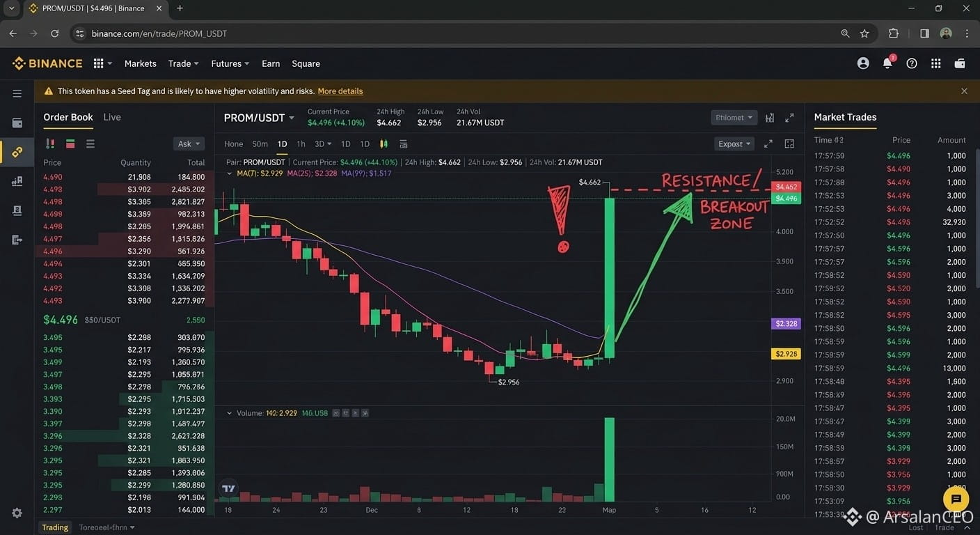Open the hamburger menu in the left sidebar

pyautogui.click(x=17, y=93)
